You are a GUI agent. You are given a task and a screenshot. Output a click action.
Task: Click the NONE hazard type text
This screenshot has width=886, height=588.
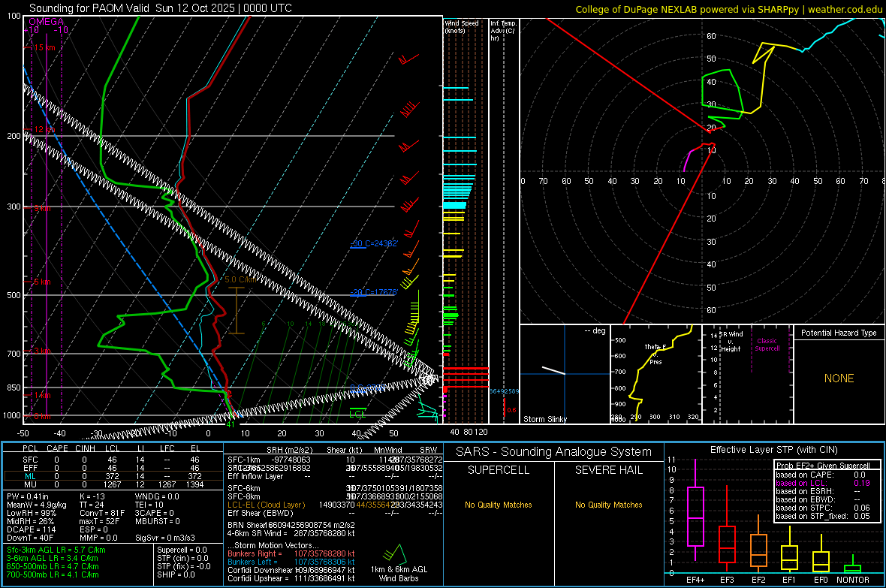tap(839, 378)
